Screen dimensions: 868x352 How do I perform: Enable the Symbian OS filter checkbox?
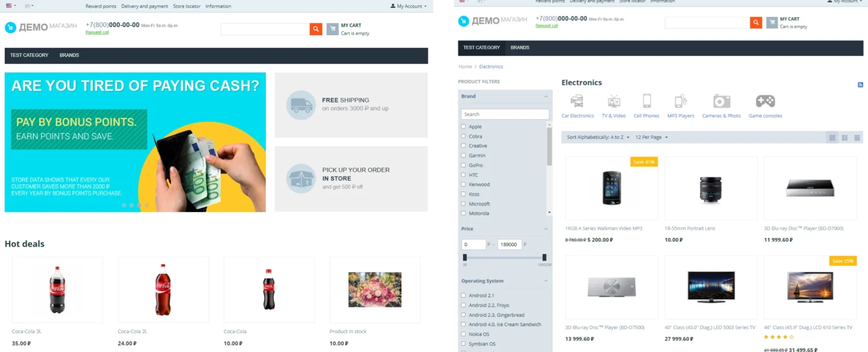tap(464, 343)
